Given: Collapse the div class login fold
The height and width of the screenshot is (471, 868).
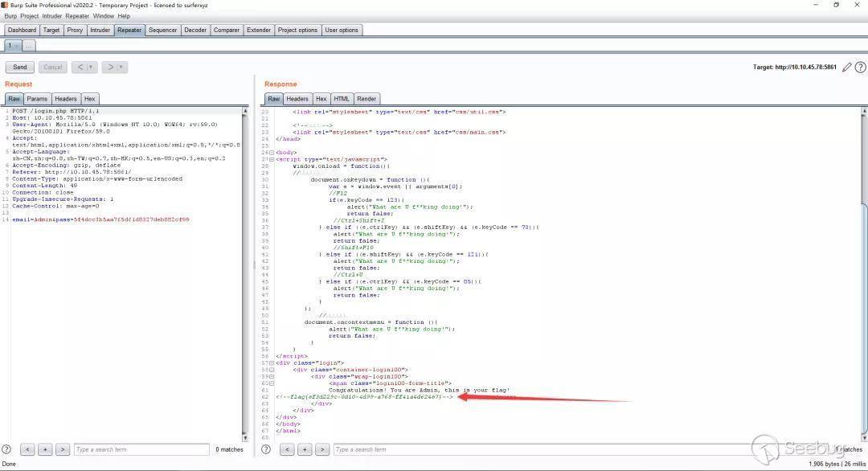Looking at the screenshot, I should point(272,363).
